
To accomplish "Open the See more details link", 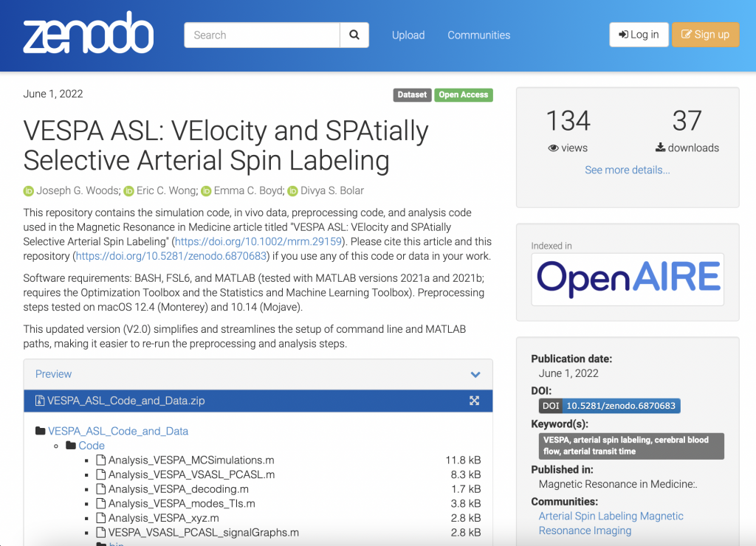I will (627, 170).
